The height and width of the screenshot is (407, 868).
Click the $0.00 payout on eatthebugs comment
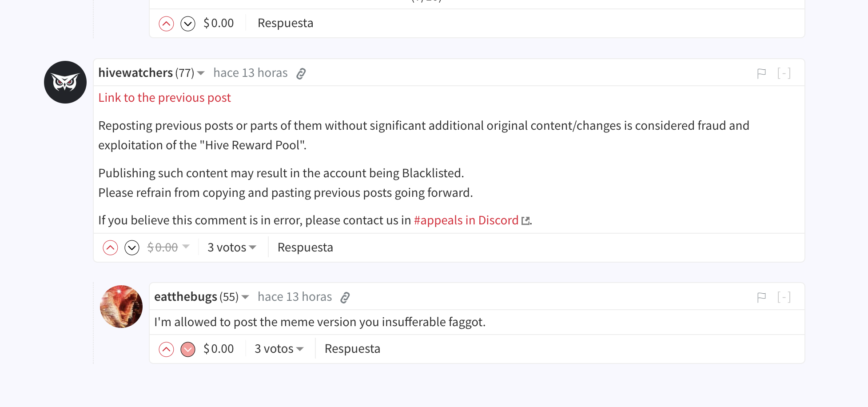coord(219,349)
